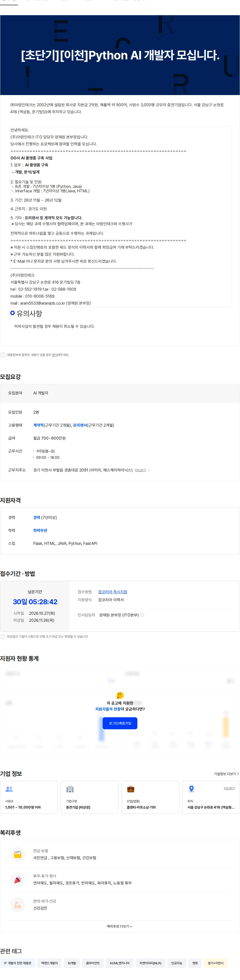This screenshot has height=980, width=240.
Task: Click the 휴무·휴가·행사 party icon
Action: [x=17, y=879]
